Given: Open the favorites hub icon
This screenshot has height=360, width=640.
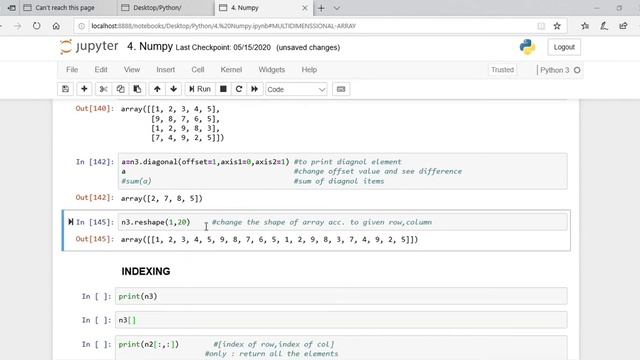Looking at the screenshot, I should coord(585,26).
